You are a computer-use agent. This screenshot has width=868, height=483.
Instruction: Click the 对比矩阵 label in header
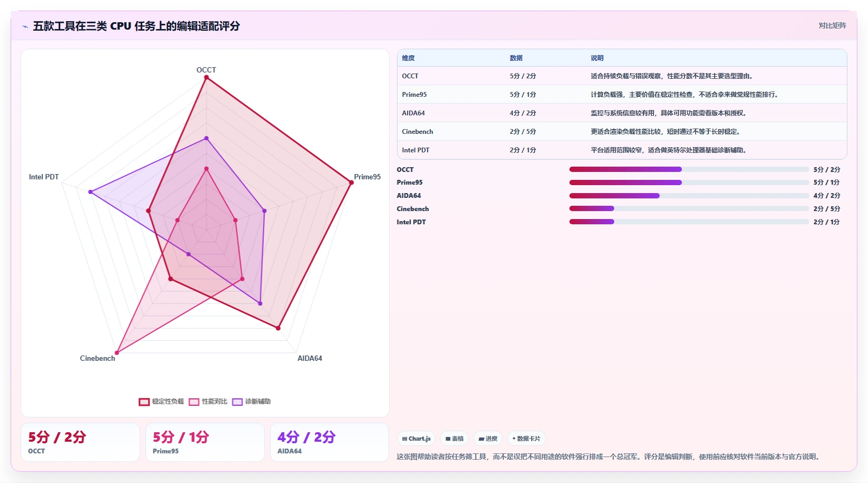point(832,25)
